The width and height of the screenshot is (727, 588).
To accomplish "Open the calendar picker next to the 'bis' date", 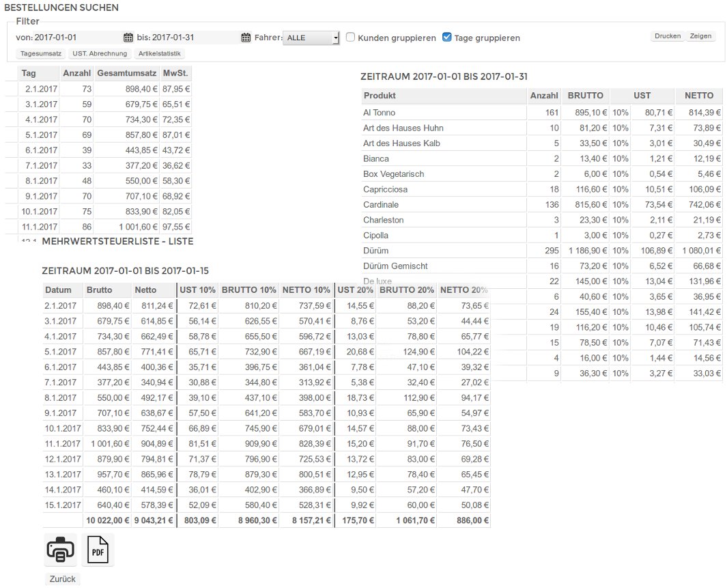I will (244, 38).
